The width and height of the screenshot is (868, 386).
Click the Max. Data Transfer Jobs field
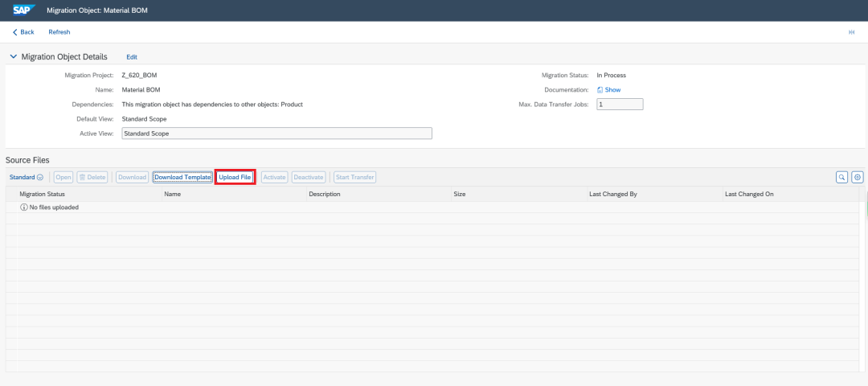(x=620, y=104)
